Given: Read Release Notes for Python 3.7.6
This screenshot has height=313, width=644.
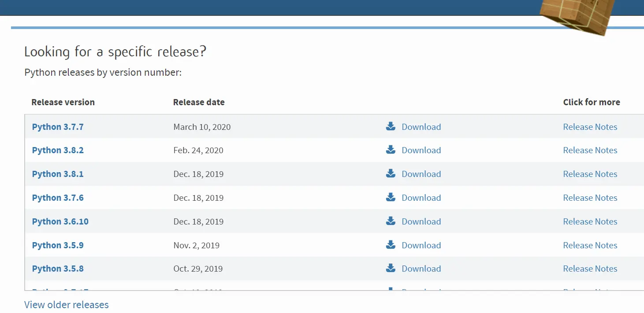Looking at the screenshot, I should point(590,198).
